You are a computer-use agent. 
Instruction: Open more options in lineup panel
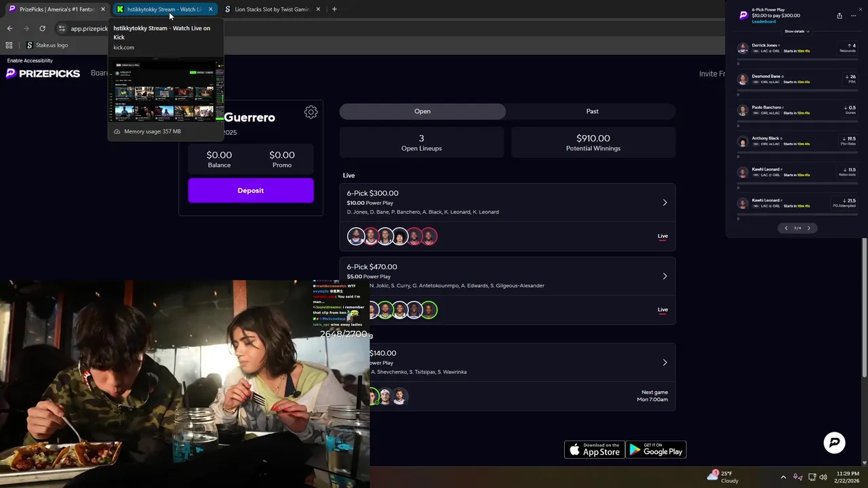[x=853, y=16]
